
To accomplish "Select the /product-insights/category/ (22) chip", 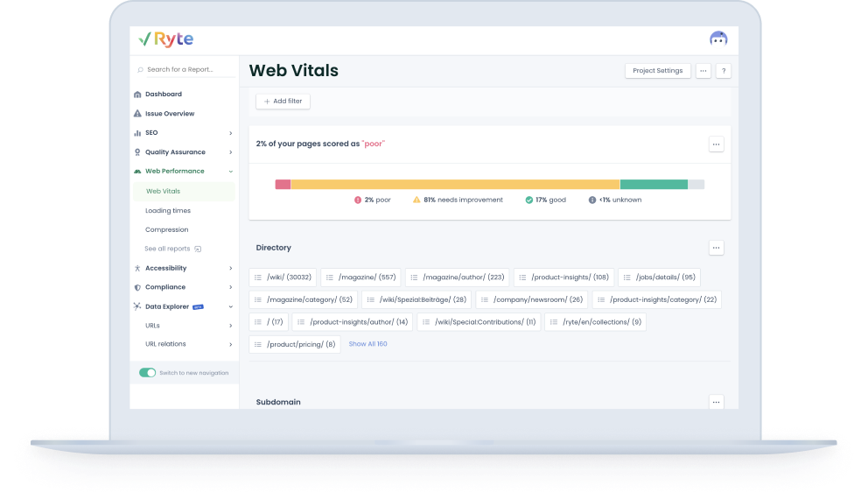I will (656, 299).
